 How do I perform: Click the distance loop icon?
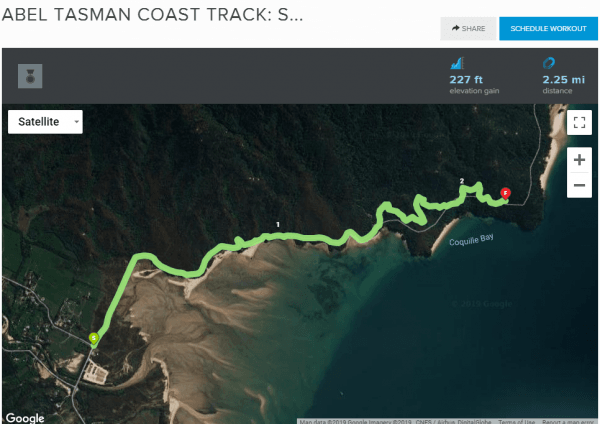549,63
